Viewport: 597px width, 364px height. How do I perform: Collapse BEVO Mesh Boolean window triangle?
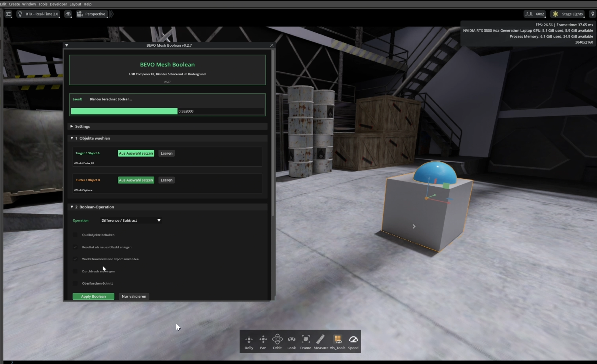click(x=67, y=45)
